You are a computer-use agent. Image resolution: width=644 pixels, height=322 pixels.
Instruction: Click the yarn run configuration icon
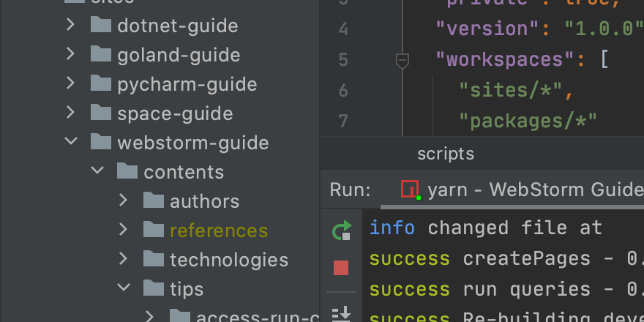pyautogui.click(x=410, y=190)
